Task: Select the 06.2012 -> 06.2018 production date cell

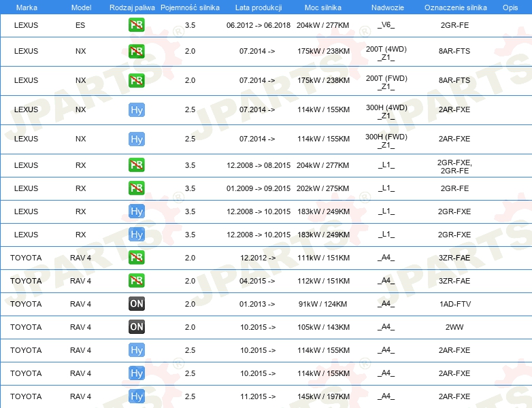Action: [258, 25]
